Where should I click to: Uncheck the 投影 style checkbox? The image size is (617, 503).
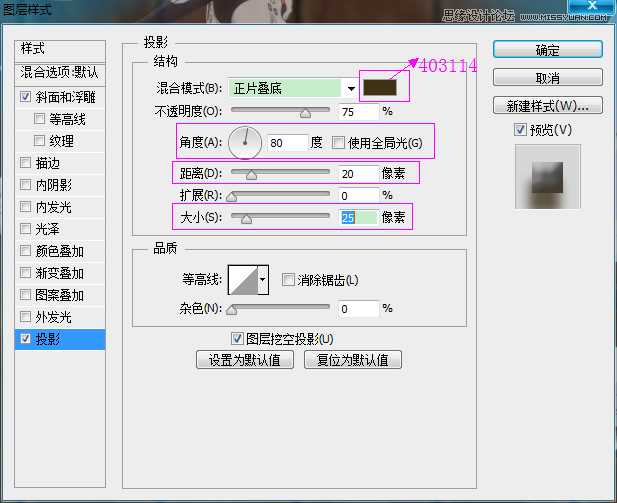(x=25, y=338)
